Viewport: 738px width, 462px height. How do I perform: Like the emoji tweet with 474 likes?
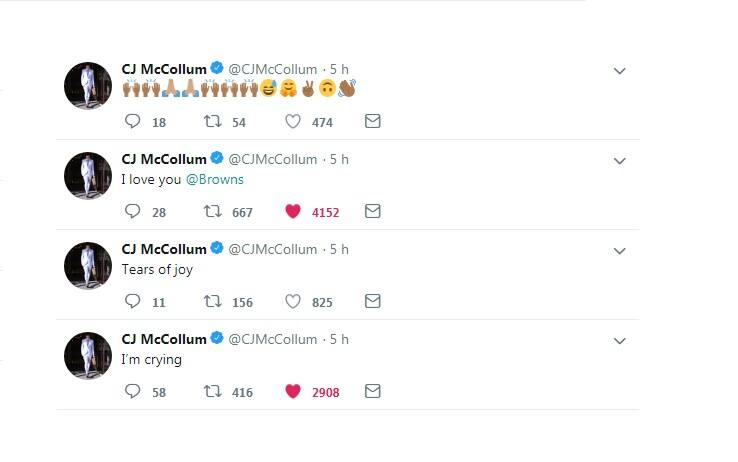[x=293, y=121]
